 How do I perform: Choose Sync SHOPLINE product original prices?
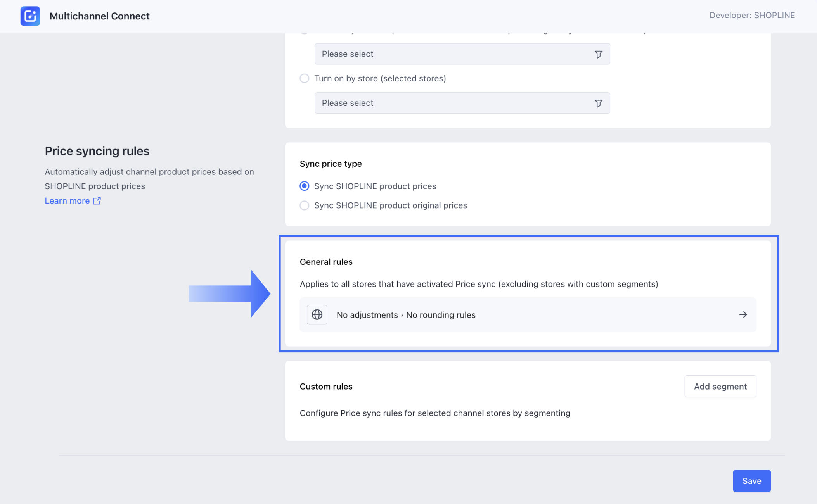click(x=305, y=205)
